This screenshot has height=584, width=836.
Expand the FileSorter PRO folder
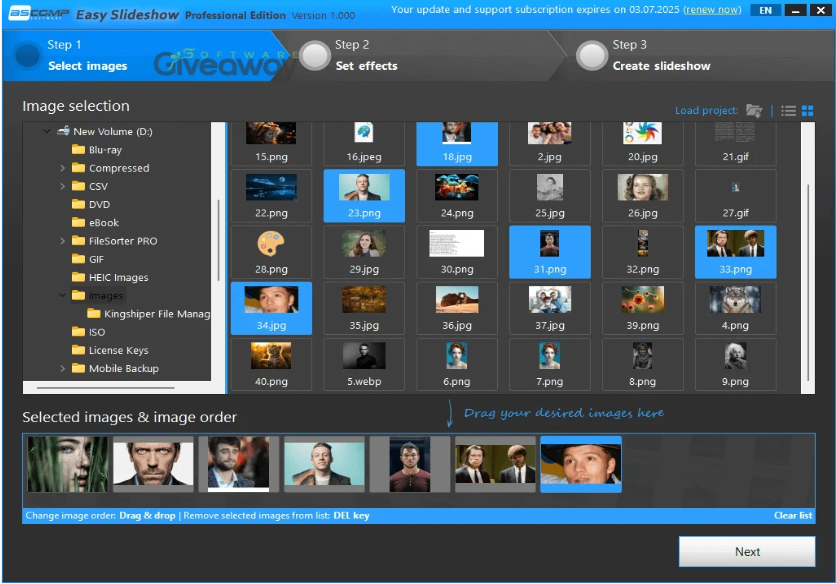pos(62,241)
